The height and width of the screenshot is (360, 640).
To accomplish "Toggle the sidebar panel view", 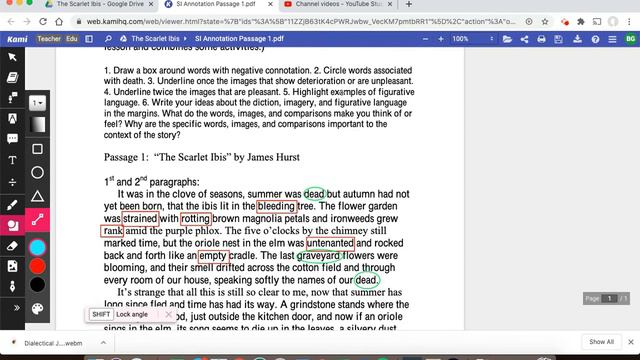I will coord(89,39).
